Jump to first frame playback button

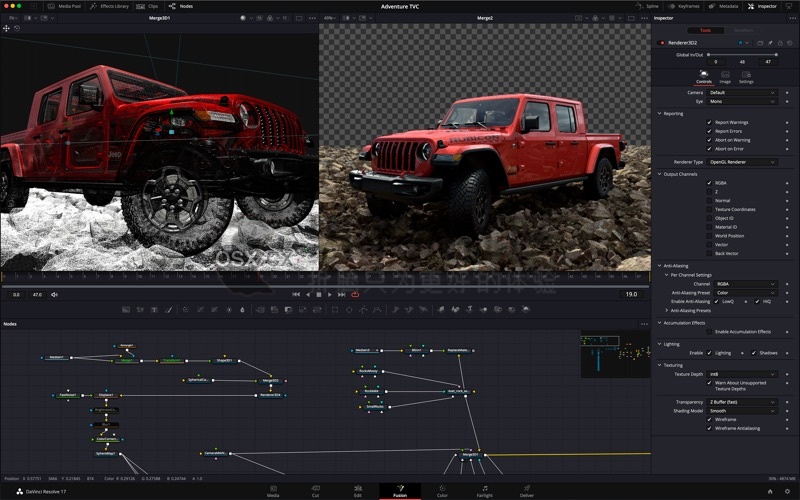tap(296, 294)
